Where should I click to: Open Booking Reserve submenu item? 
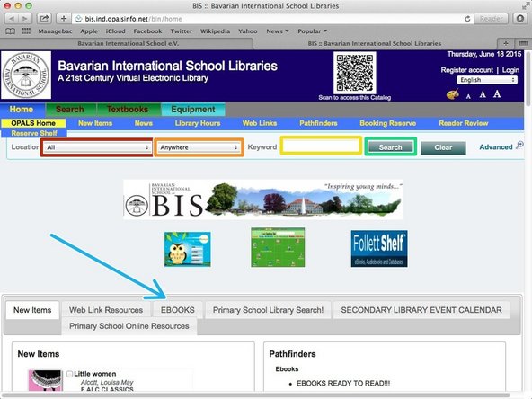pyautogui.click(x=388, y=123)
